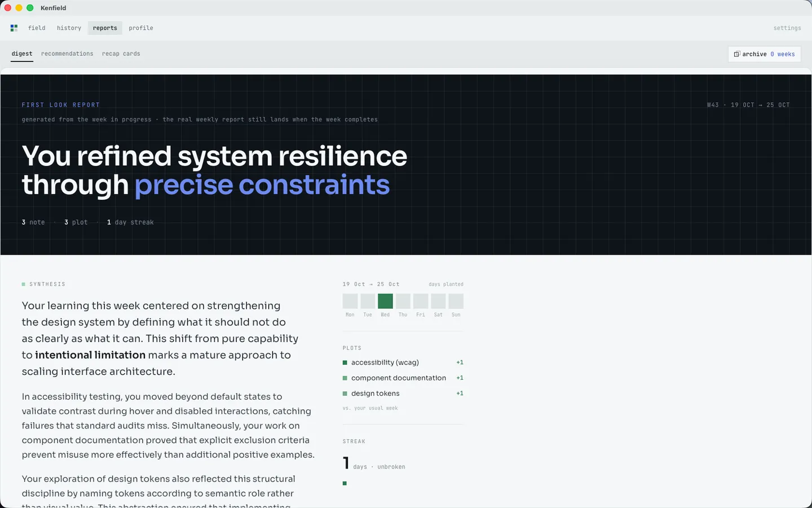Click the SYNTHESIS section label
The image size is (812, 508).
point(47,284)
